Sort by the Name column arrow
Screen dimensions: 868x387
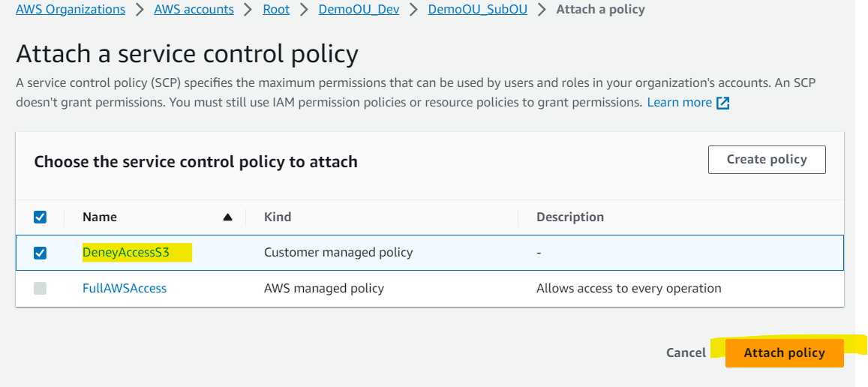click(x=227, y=217)
